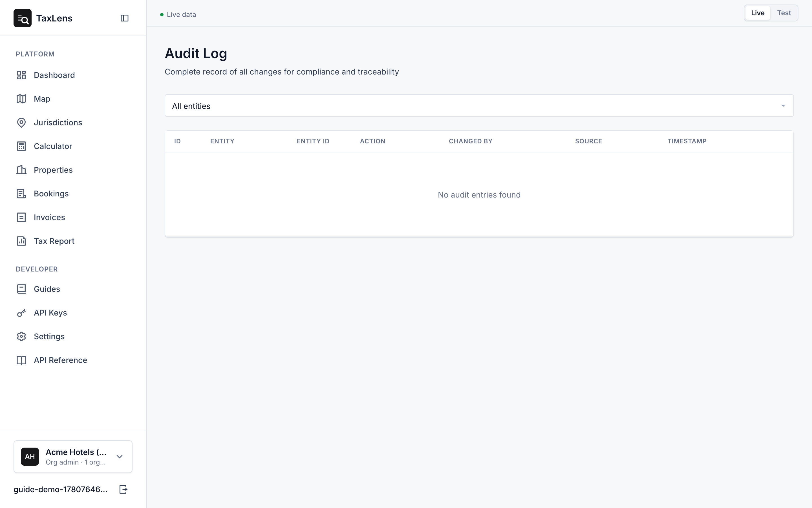Open the All entities filter dropdown
812x508 pixels.
point(479,106)
